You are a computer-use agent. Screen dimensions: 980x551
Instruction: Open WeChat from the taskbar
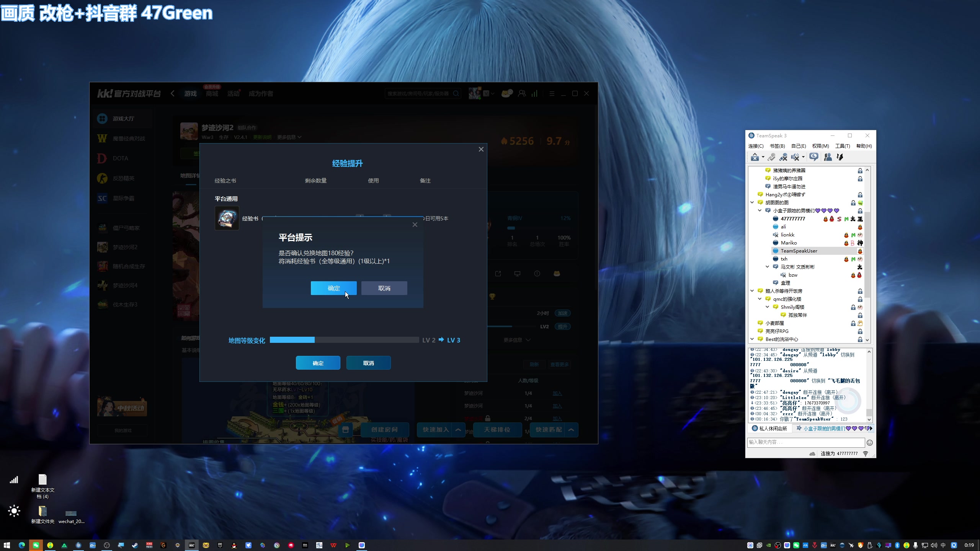tap(36, 545)
